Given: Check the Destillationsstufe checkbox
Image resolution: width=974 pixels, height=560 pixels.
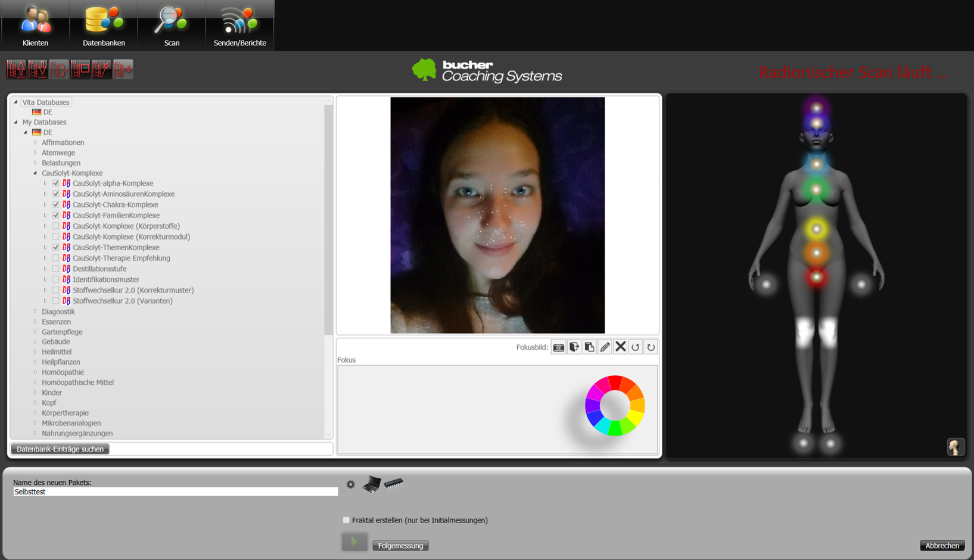Looking at the screenshot, I should click(x=55, y=269).
